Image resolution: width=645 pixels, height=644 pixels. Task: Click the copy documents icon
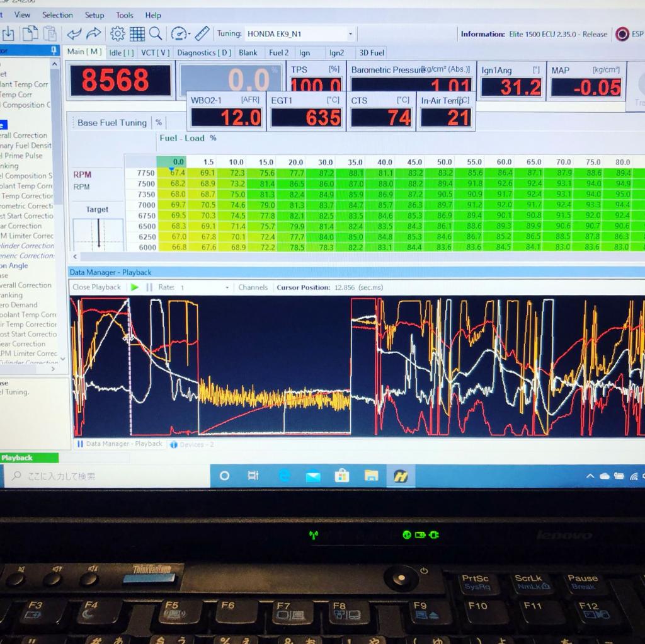29,33
